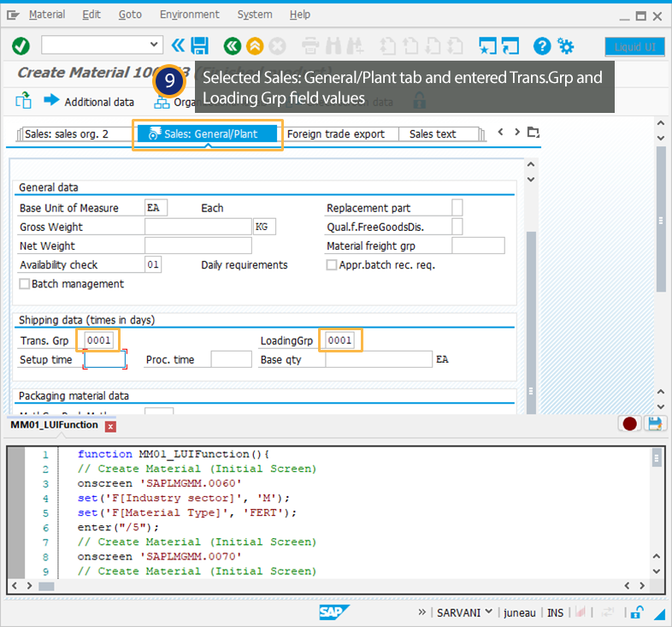Click the double-chevron collapse command field icon
672x627 pixels.
coord(178,45)
